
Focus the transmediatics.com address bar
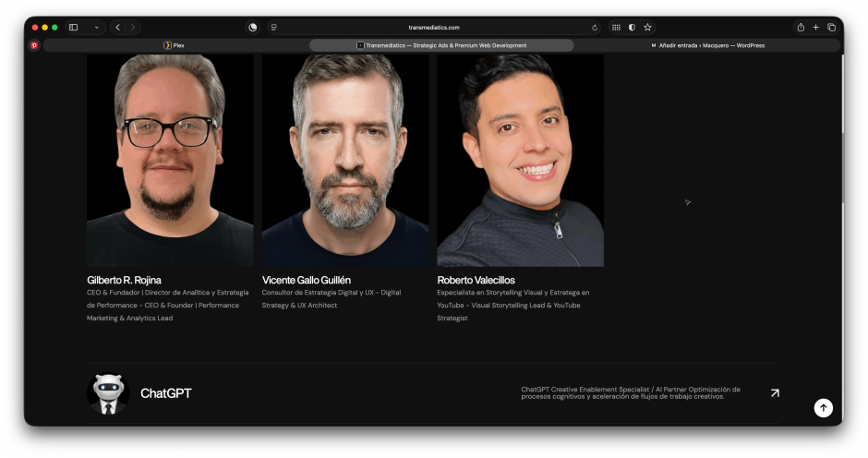point(434,28)
